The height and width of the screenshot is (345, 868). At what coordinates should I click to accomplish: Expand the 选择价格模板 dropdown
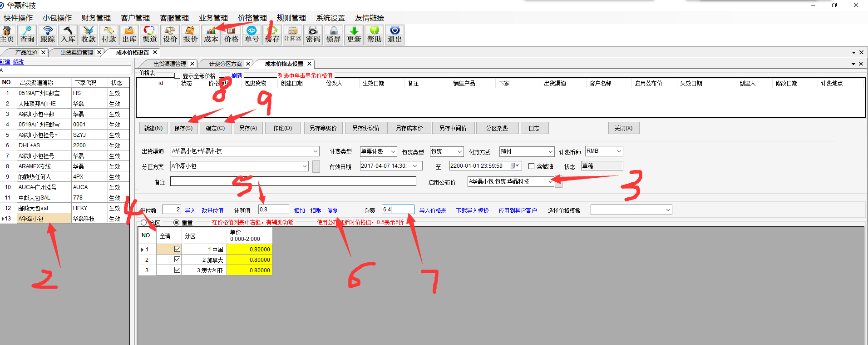668,210
